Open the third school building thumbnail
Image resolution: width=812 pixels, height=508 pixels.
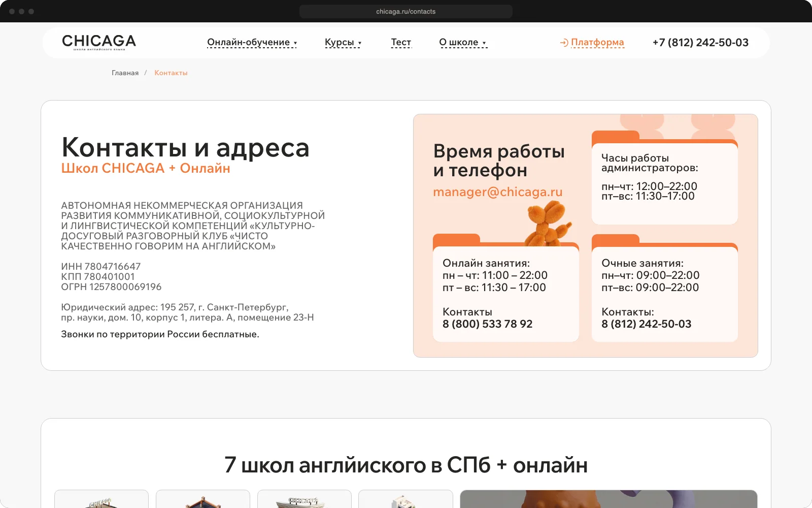304,499
